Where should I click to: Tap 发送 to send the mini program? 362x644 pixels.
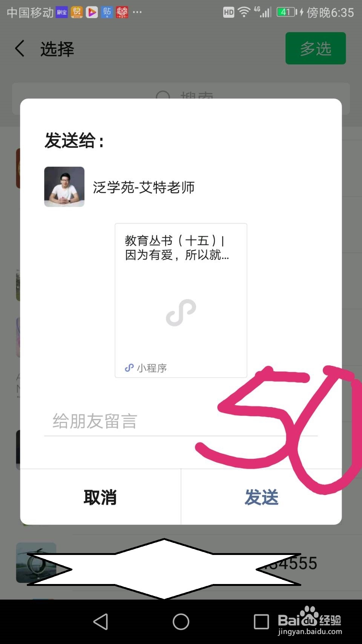click(261, 497)
